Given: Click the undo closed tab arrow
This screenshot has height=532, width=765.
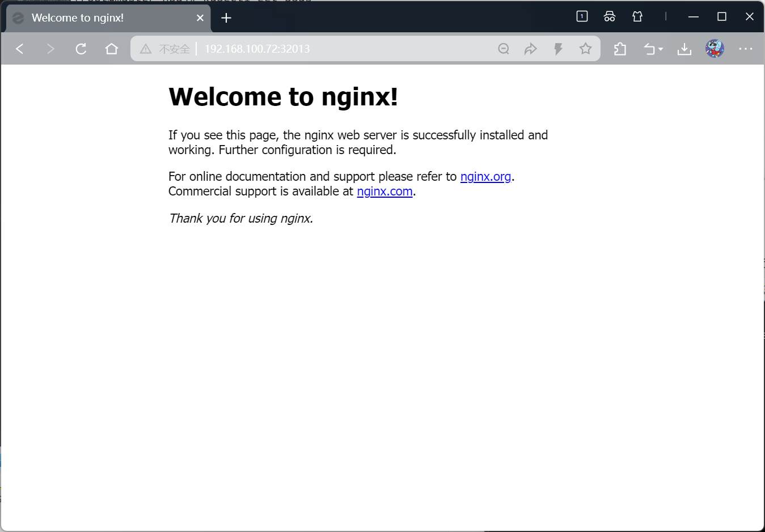Looking at the screenshot, I should tap(649, 49).
